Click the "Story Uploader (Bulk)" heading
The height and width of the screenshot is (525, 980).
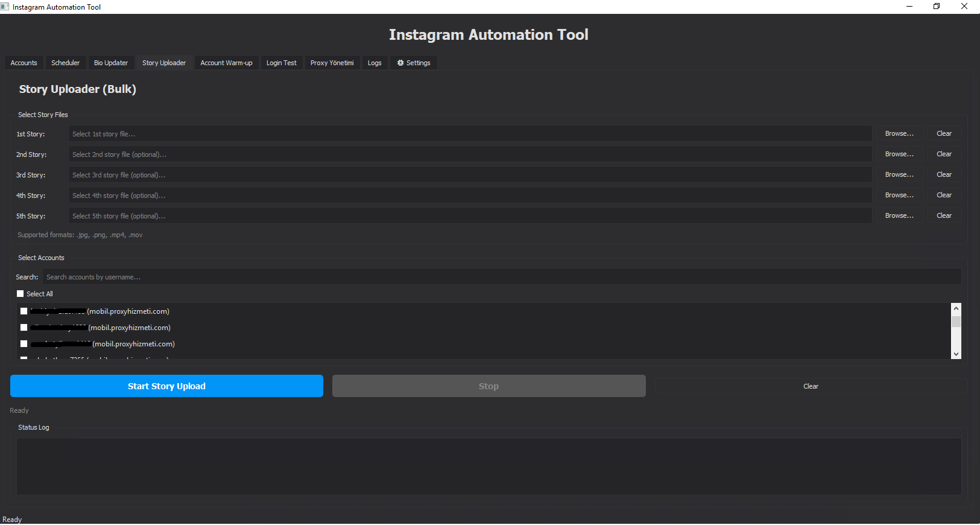click(x=78, y=89)
